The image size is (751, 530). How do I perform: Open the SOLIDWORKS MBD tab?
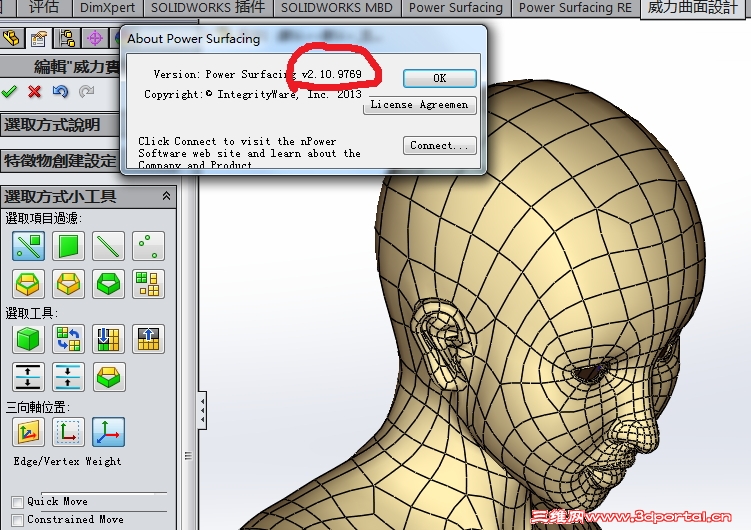tap(336, 8)
